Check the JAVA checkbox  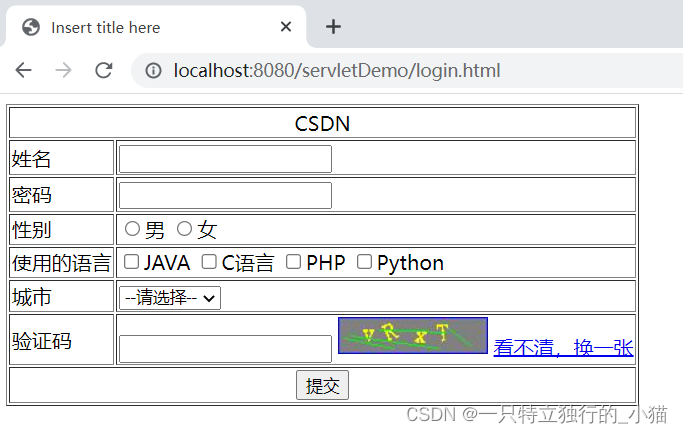coord(131,262)
